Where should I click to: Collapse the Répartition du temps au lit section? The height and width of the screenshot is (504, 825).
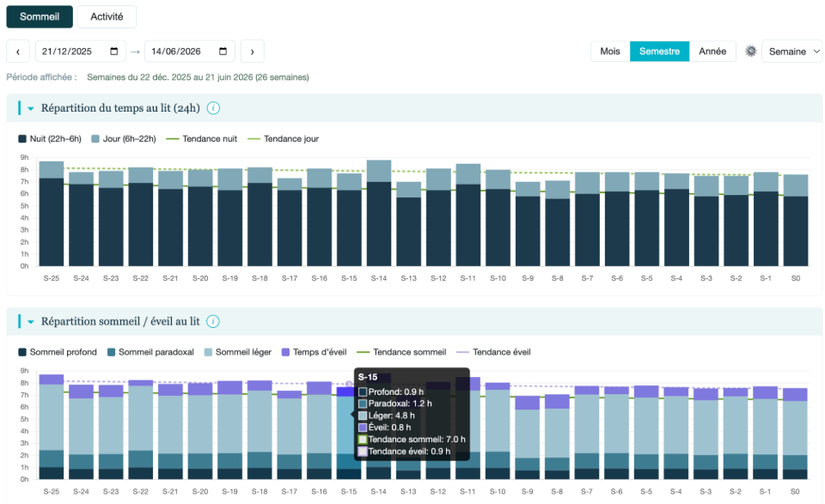tap(31, 108)
